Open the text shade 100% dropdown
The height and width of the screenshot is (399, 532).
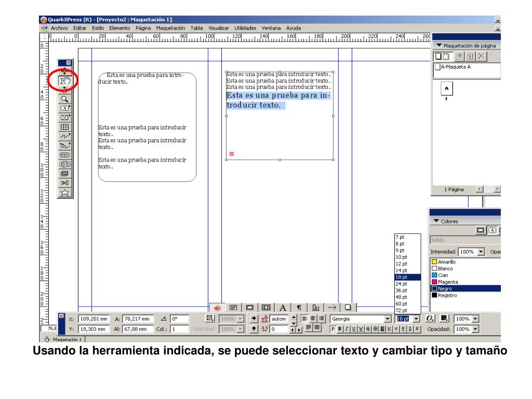click(475, 319)
